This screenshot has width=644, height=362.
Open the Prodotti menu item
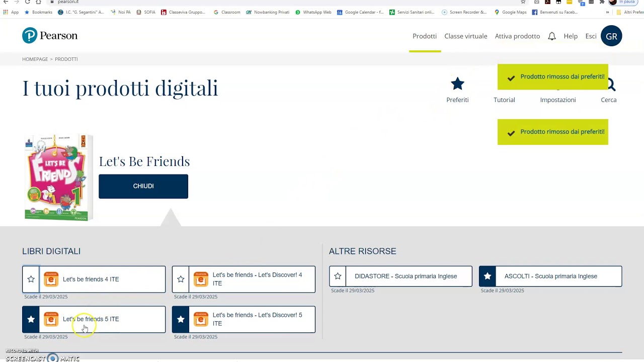click(425, 36)
